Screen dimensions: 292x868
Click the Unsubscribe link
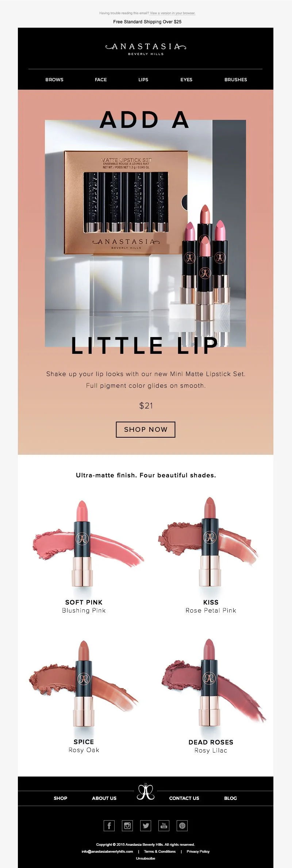point(146,858)
